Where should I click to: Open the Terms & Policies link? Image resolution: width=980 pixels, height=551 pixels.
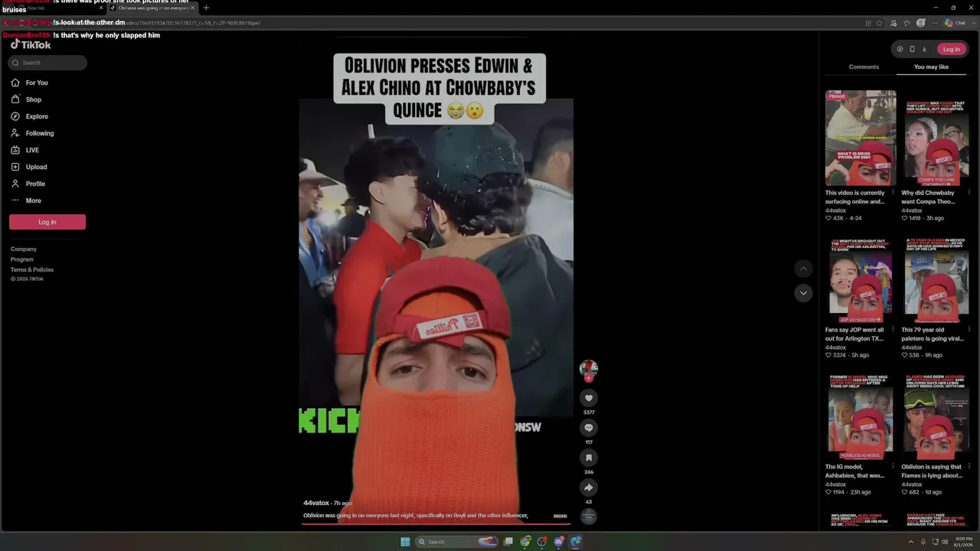[32, 269]
